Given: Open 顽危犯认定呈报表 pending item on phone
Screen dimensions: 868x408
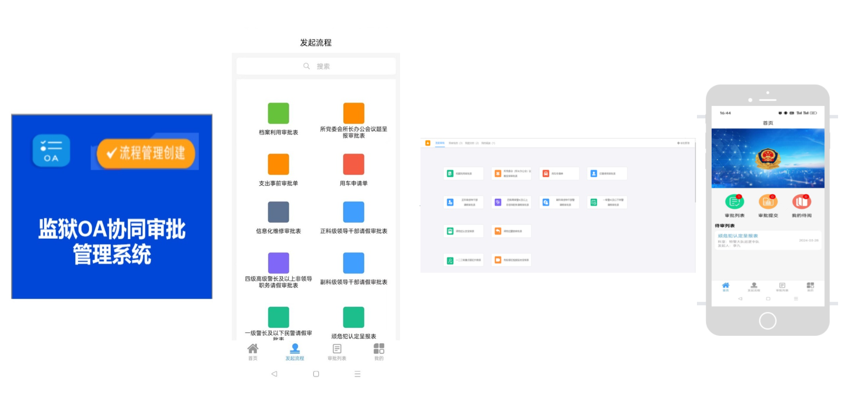Looking at the screenshot, I should tap(768, 240).
